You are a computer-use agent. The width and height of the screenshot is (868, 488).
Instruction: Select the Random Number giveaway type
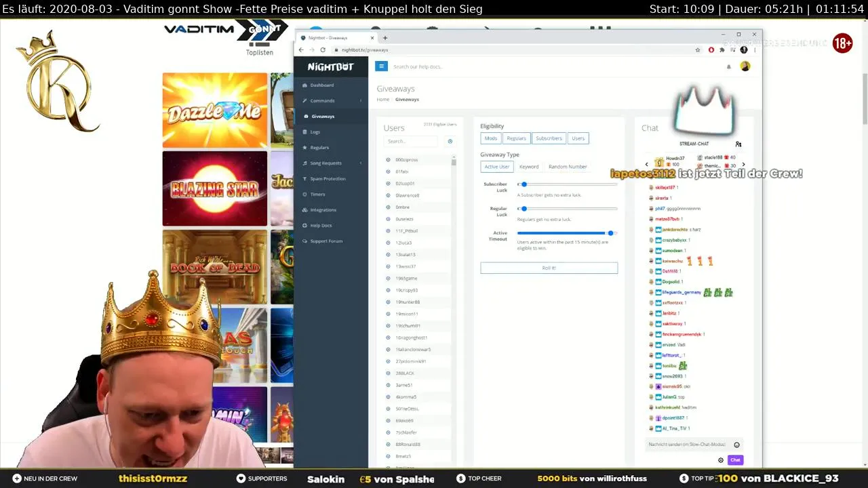click(568, 167)
